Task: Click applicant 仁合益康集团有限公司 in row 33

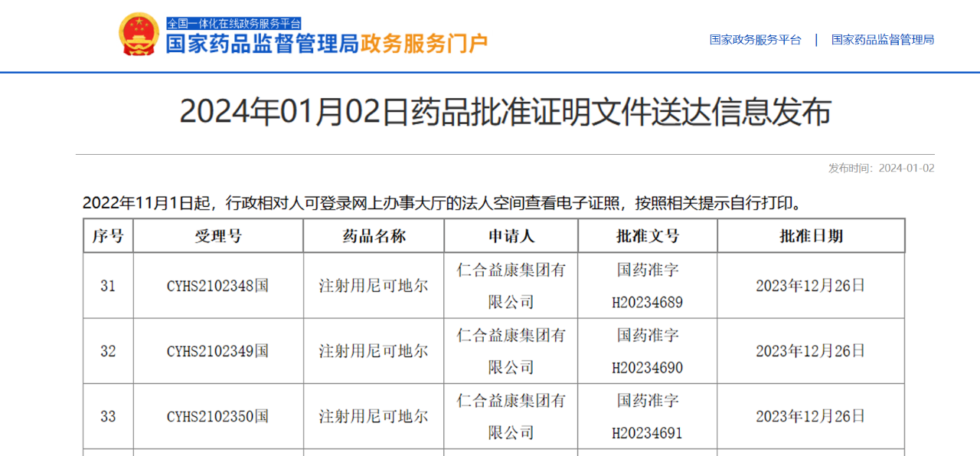Action: pyautogui.click(x=511, y=417)
